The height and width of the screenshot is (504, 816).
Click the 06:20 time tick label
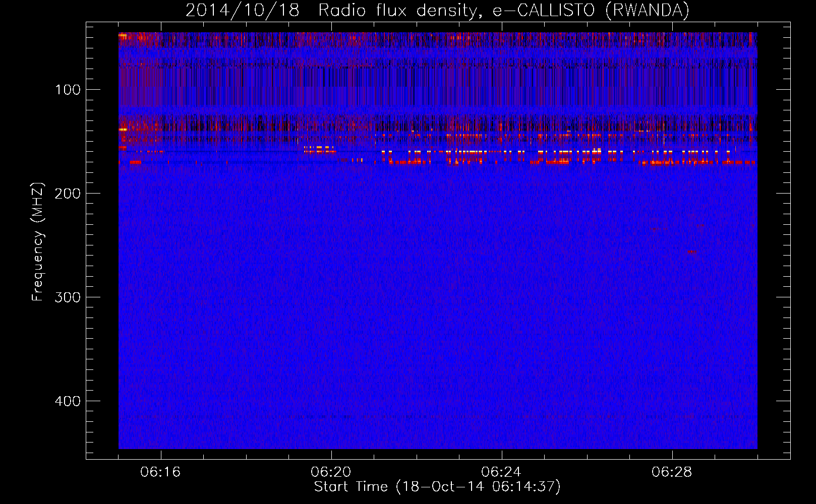[331, 472]
